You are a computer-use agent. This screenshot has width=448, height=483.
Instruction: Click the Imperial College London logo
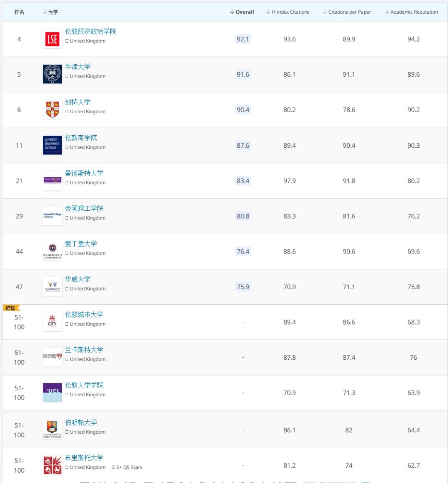coord(52,216)
